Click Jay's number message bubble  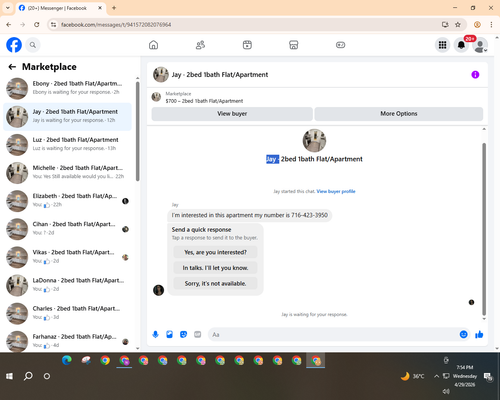pos(249,215)
